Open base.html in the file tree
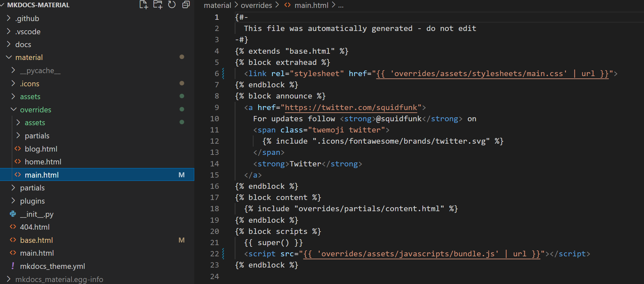 tap(36, 240)
